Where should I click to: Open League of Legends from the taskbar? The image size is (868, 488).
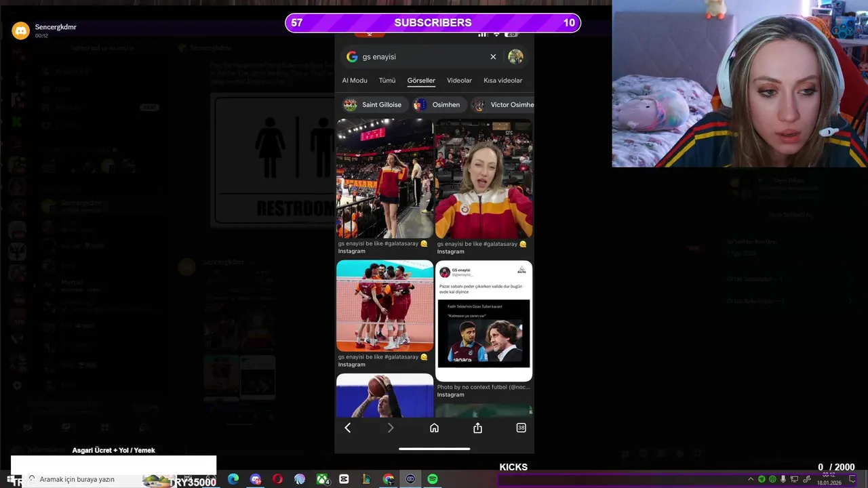point(366,479)
